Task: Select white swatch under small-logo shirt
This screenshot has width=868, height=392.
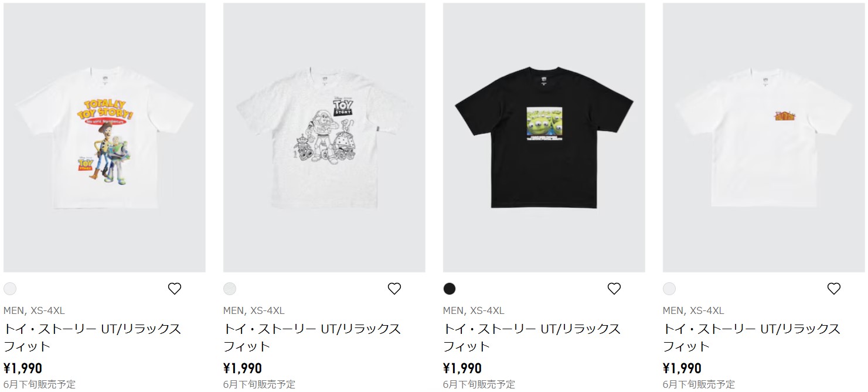Action: pos(669,289)
